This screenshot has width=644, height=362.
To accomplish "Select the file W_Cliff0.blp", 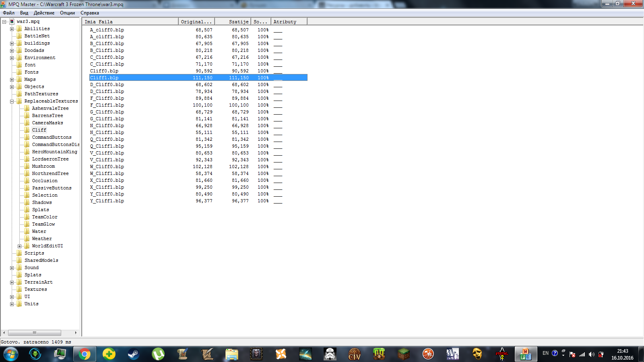I will pyautogui.click(x=107, y=167).
